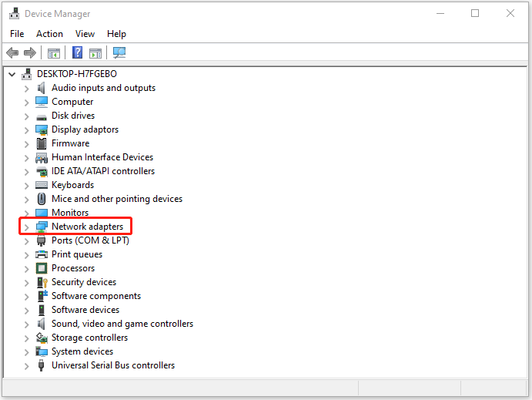Open the Action menu
The width and height of the screenshot is (532, 400).
click(49, 34)
